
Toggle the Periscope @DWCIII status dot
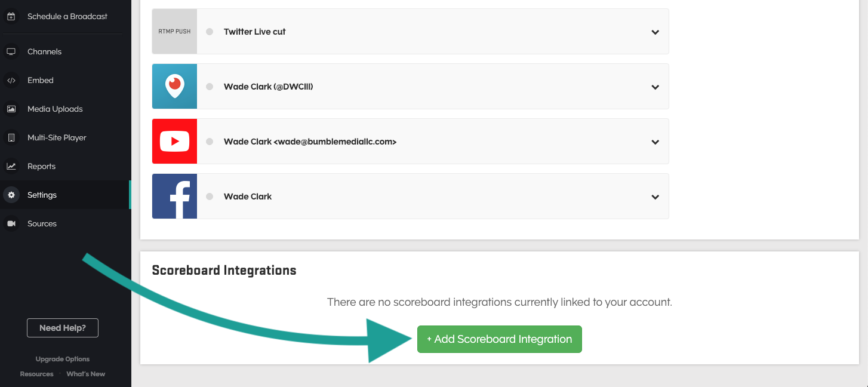point(210,87)
